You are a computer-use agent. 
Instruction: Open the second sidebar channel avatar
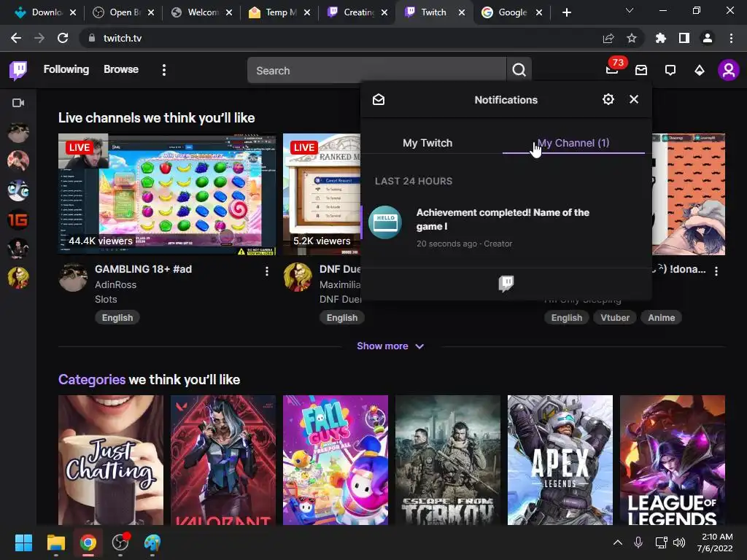point(18,161)
